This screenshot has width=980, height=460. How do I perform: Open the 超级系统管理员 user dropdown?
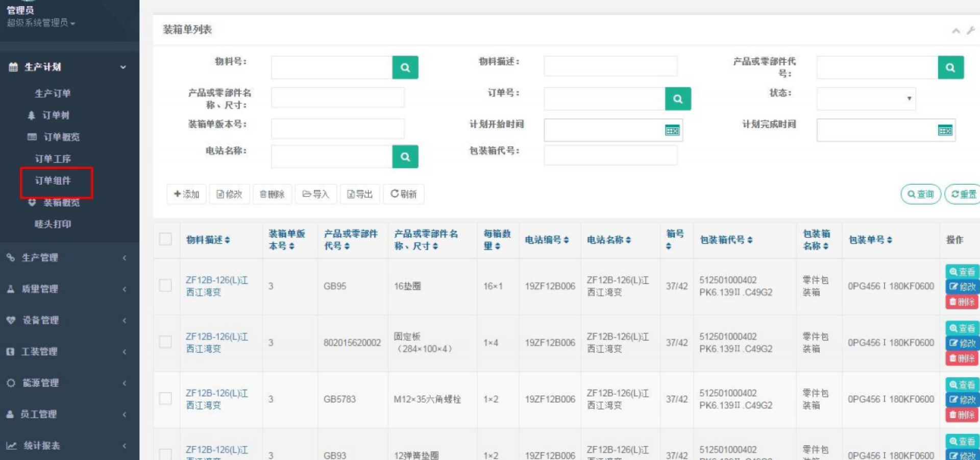[41, 23]
